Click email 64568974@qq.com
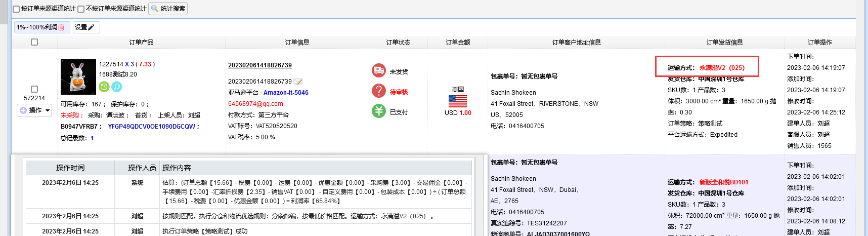Image resolution: width=868 pixels, height=236 pixels. tap(255, 104)
